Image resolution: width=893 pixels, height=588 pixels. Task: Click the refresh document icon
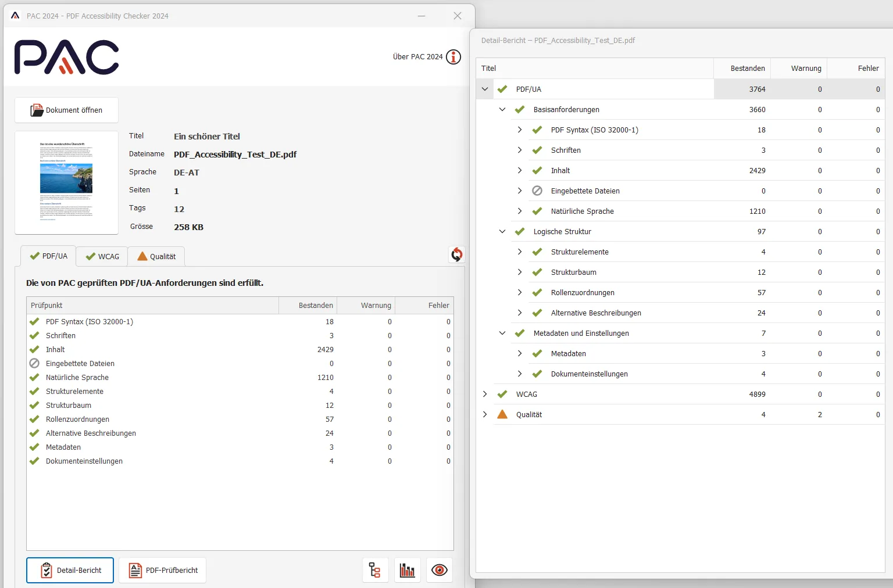click(457, 254)
